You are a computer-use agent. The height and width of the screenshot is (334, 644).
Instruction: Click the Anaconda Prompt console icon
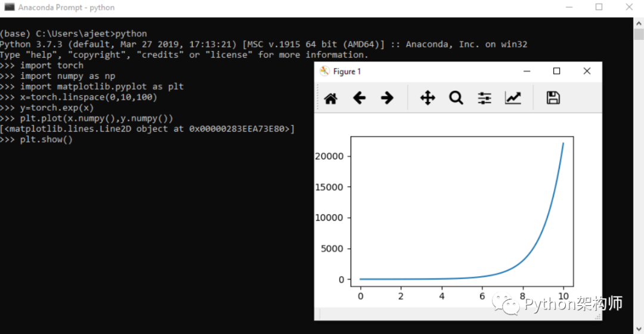click(x=10, y=7)
